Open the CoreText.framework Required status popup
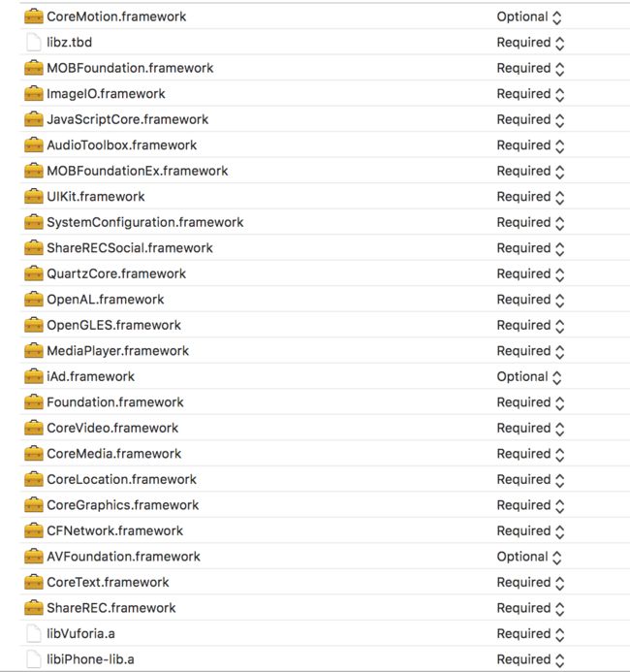Viewport: 630px width, 672px height. point(530,583)
